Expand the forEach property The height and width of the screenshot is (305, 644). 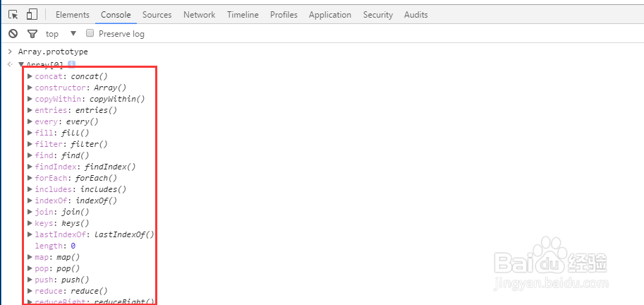pyautogui.click(x=30, y=178)
